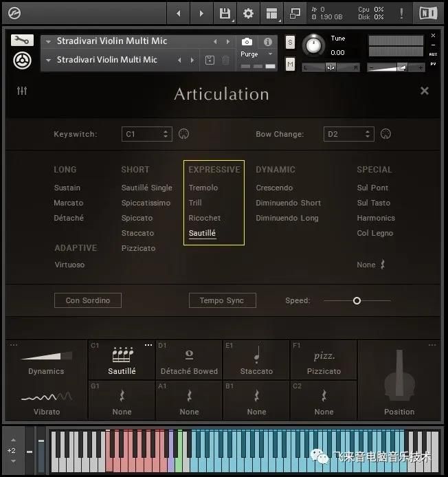Click the minimize view windows icon

(295, 13)
